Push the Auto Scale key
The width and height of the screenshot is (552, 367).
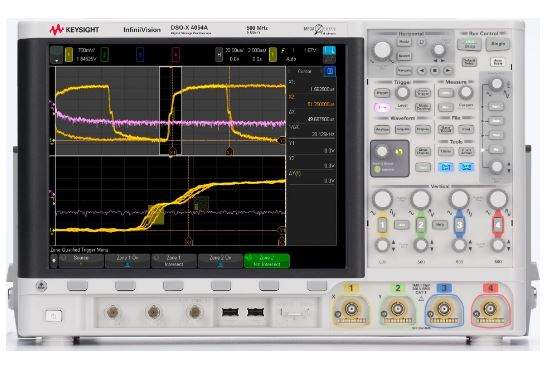pyautogui.click(x=498, y=62)
